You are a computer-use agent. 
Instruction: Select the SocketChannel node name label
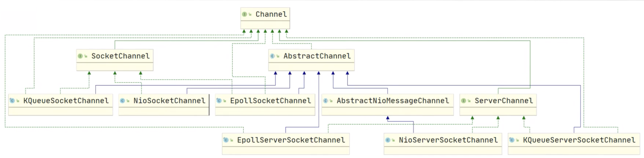[120, 56]
